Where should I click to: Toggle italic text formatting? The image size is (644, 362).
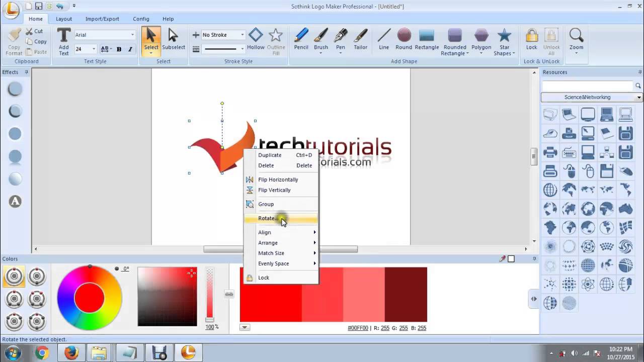(130, 49)
